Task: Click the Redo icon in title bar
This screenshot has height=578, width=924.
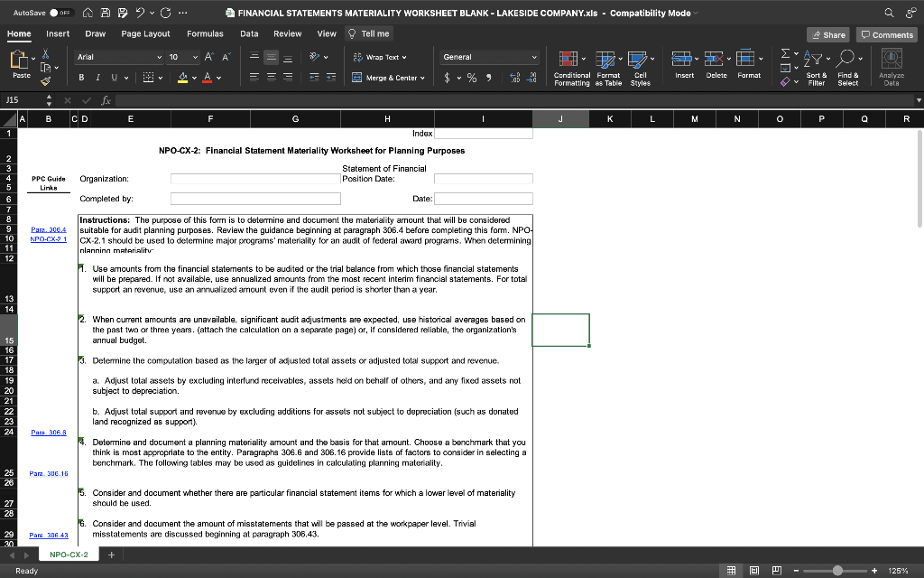Action: click(166, 13)
